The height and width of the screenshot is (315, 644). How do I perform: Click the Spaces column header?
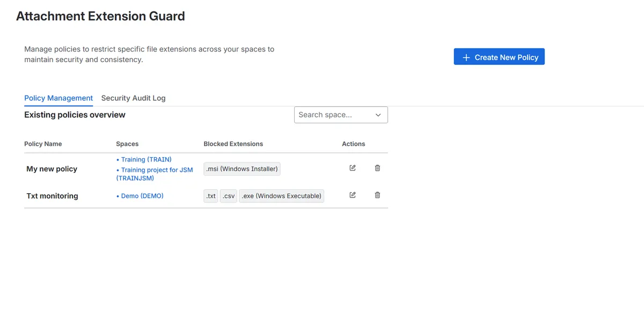pyautogui.click(x=127, y=144)
